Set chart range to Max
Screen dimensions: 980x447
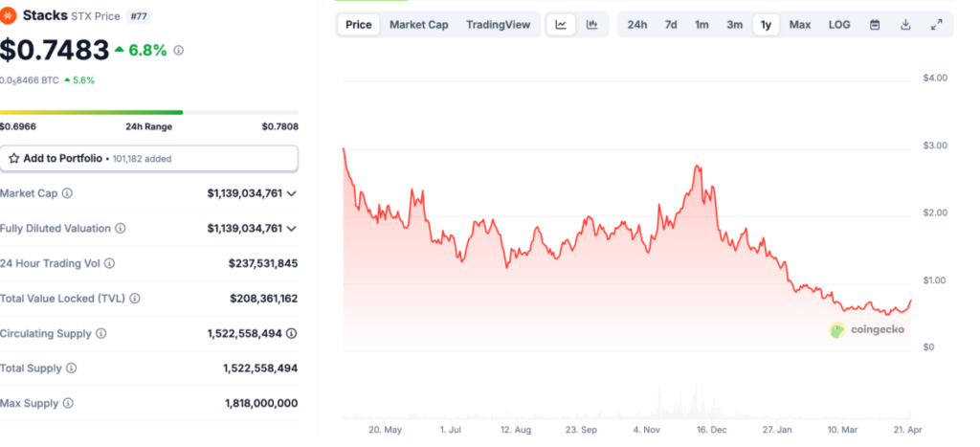(x=800, y=25)
